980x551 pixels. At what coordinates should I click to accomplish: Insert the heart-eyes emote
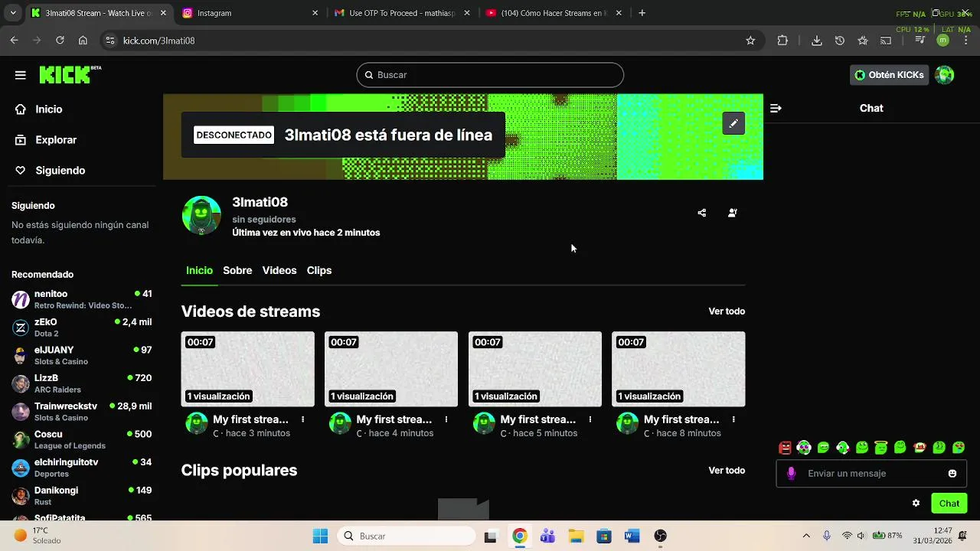959,448
